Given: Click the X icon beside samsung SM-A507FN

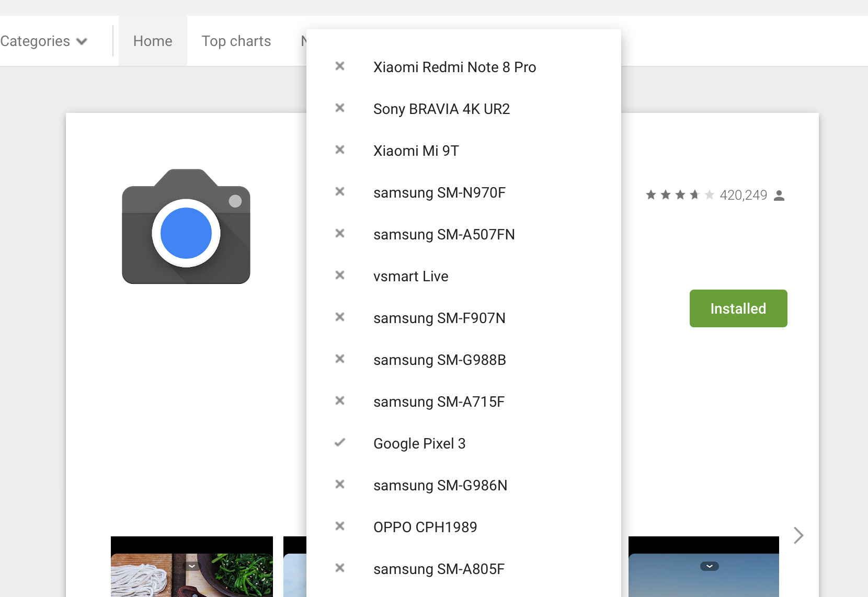Looking at the screenshot, I should pyautogui.click(x=340, y=233).
